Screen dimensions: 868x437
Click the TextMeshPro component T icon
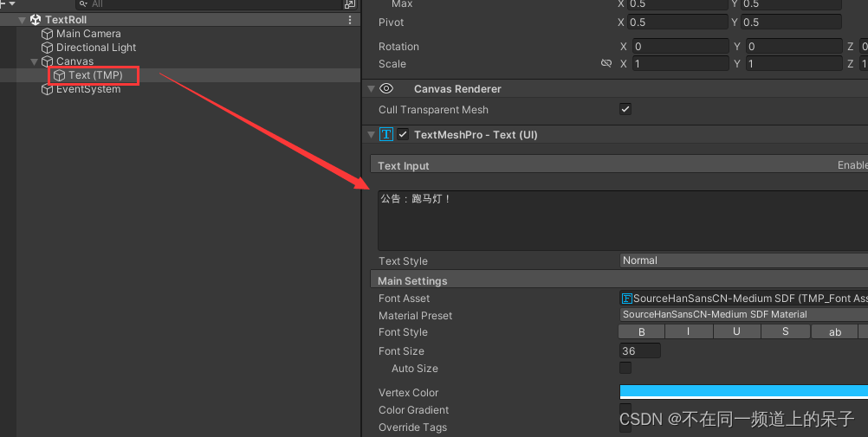(x=386, y=134)
